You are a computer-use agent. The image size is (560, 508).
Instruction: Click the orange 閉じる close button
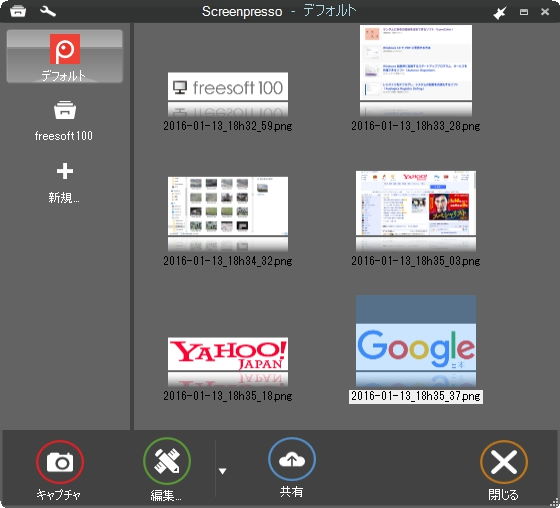(504, 462)
